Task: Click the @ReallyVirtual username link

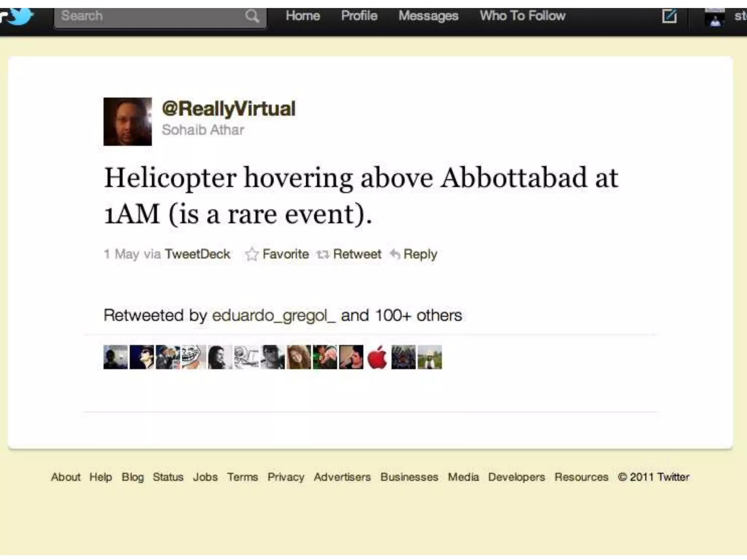Action: (x=229, y=109)
